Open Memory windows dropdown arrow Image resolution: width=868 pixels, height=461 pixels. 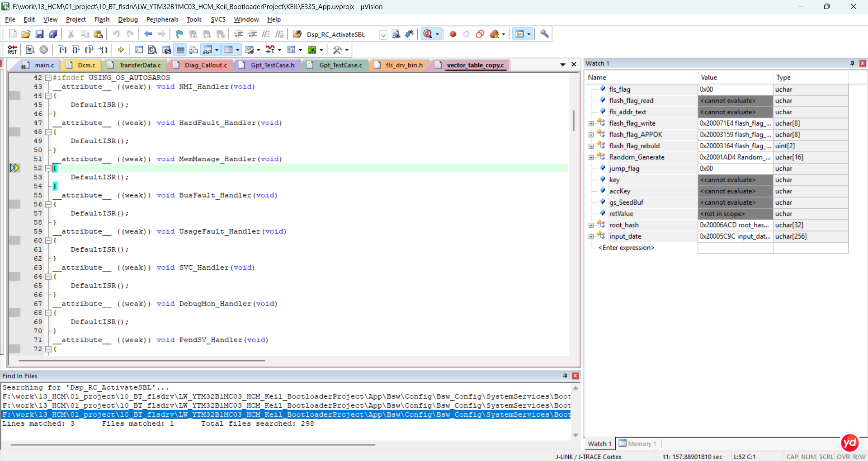pos(238,50)
